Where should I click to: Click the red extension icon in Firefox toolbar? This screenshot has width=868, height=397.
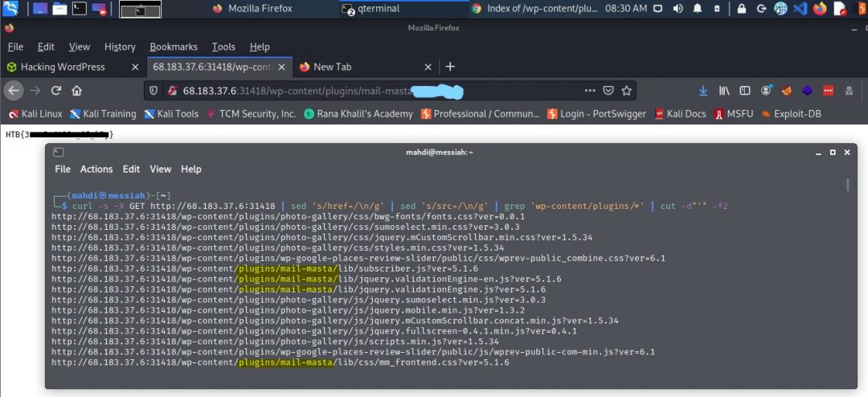coord(828,91)
